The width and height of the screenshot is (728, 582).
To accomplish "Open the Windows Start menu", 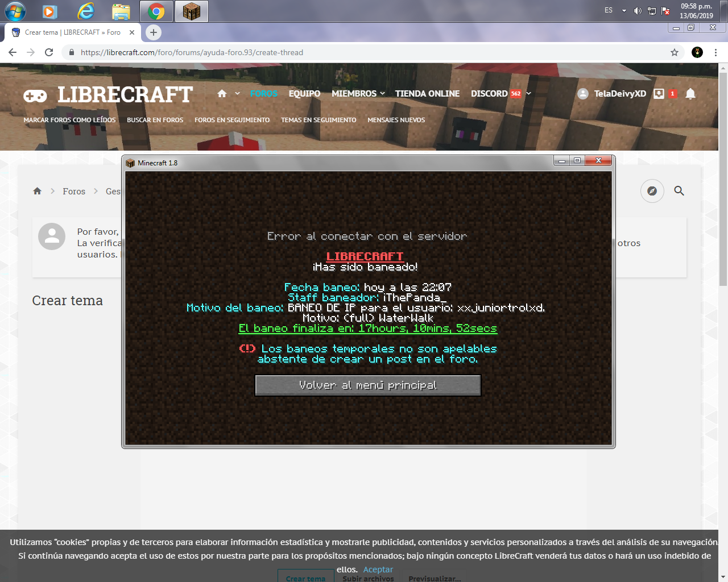I will (15, 11).
